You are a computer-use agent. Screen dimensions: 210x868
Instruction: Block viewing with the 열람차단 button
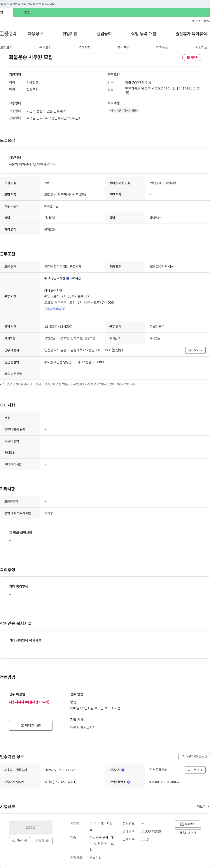pos(42,841)
